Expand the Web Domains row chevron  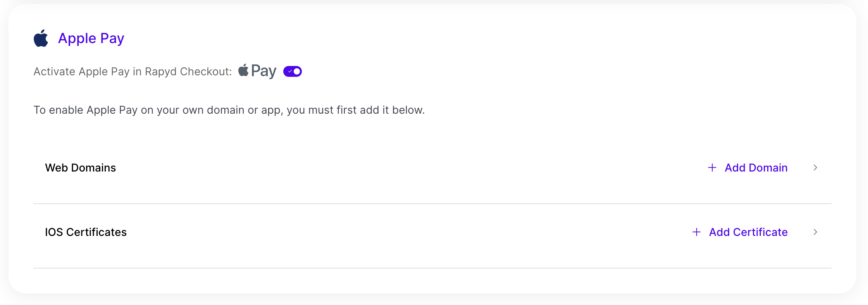click(x=815, y=168)
